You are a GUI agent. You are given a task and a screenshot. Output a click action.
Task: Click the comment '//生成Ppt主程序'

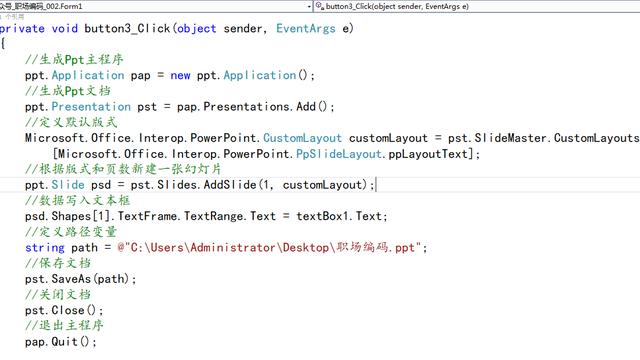pos(74,60)
